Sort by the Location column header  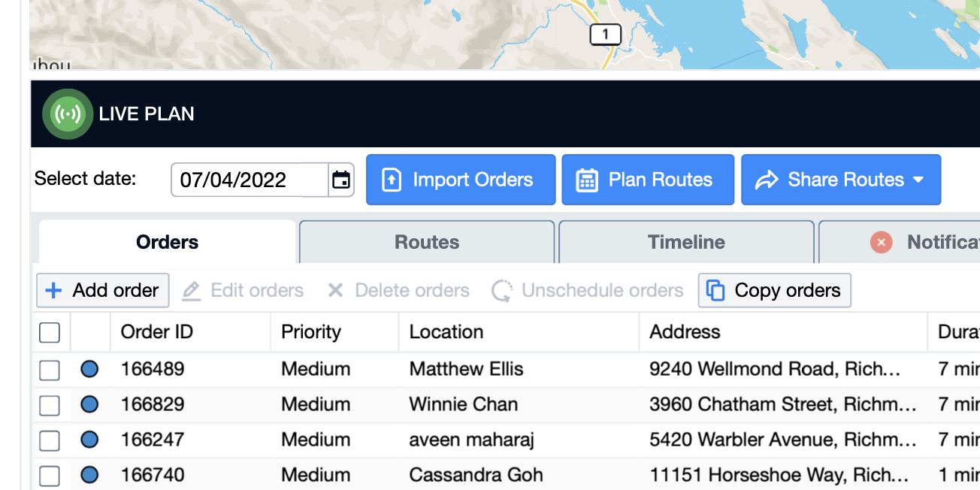446,332
